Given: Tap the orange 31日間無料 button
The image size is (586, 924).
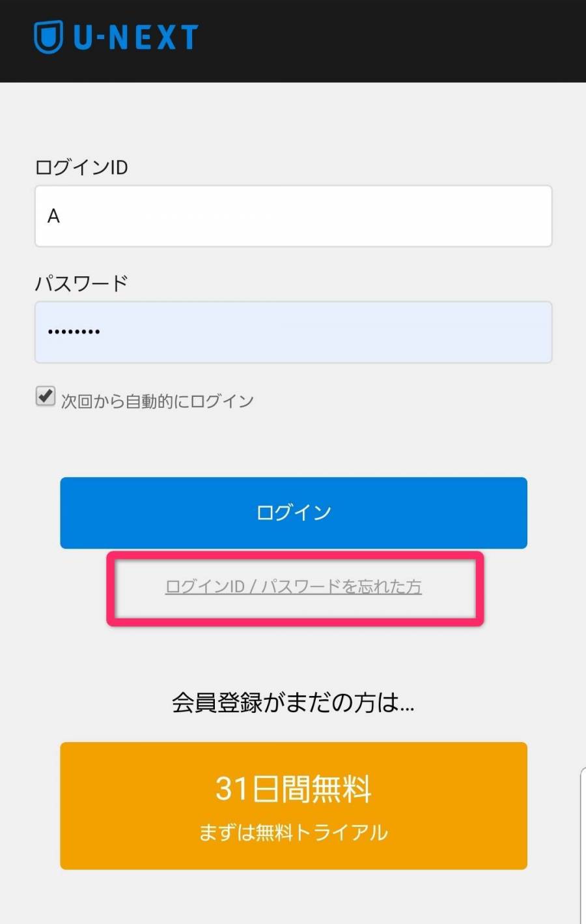Looking at the screenshot, I should pyautogui.click(x=294, y=805).
